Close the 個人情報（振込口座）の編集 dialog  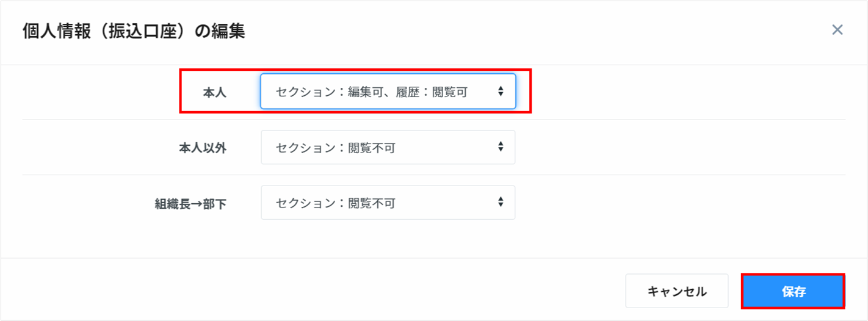click(837, 30)
